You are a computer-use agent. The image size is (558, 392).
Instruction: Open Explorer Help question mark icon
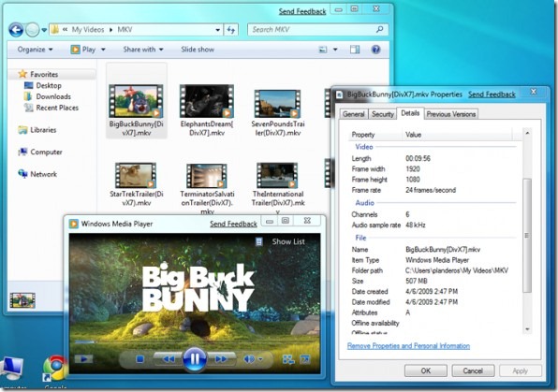[375, 50]
